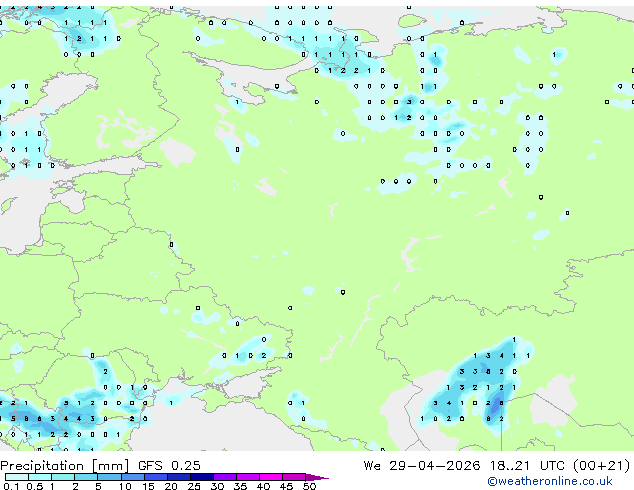
Task: Click the '25' legend tick label
Action: 194,486
